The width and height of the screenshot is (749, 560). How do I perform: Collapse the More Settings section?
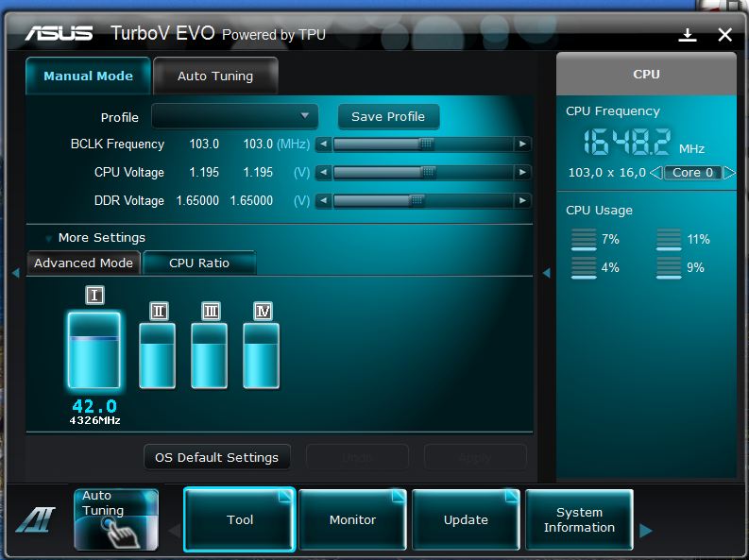pyautogui.click(x=48, y=238)
